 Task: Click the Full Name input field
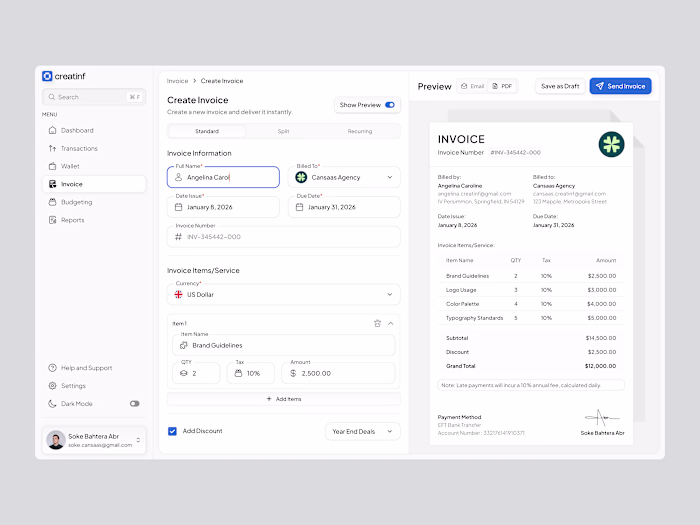coord(223,177)
